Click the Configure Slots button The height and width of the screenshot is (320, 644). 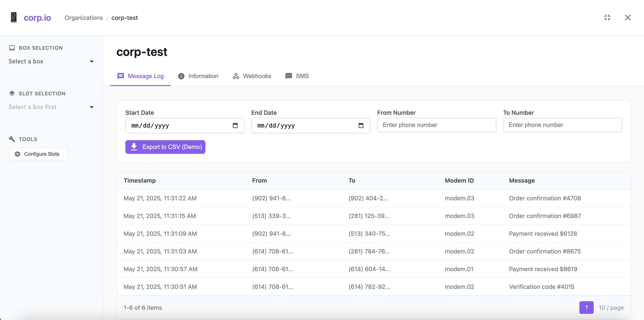(x=38, y=154)
